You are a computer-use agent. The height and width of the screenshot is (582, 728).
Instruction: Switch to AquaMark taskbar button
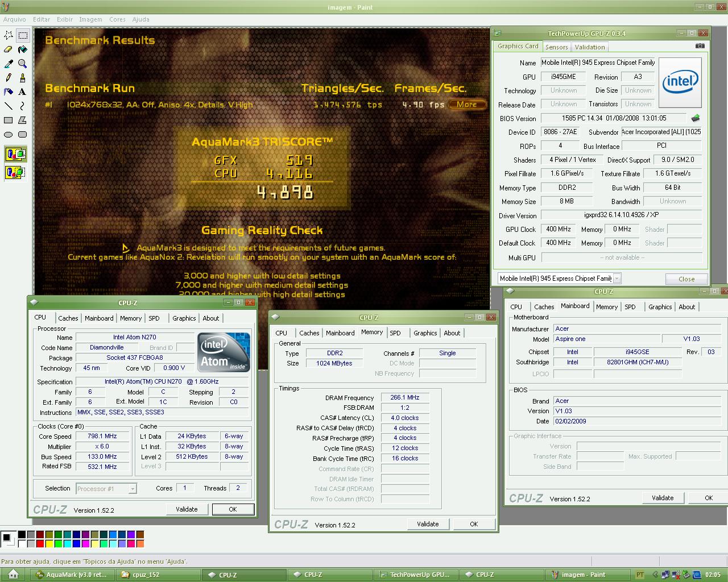[x=73, y=575]
